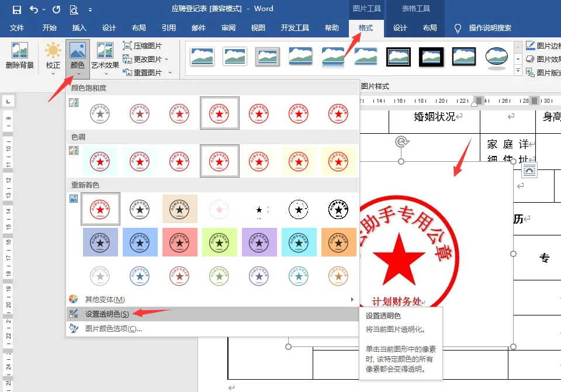Click the Print Preview icon

[x=74, y=10]
